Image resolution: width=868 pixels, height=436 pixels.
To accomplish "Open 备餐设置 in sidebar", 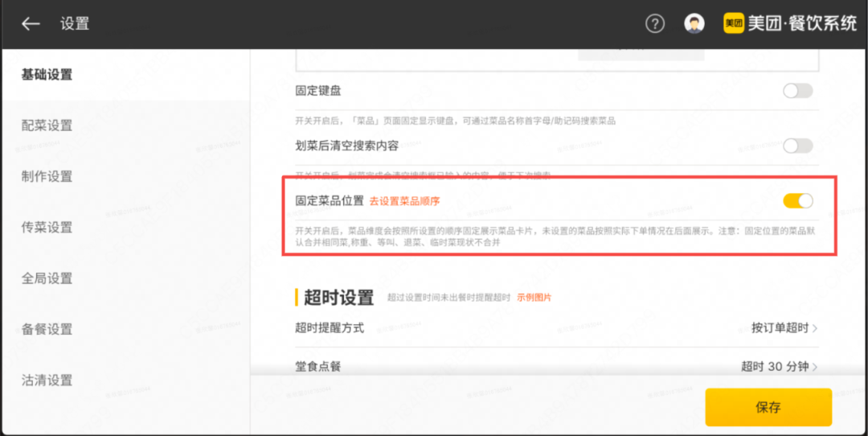I will click(47, 329).
